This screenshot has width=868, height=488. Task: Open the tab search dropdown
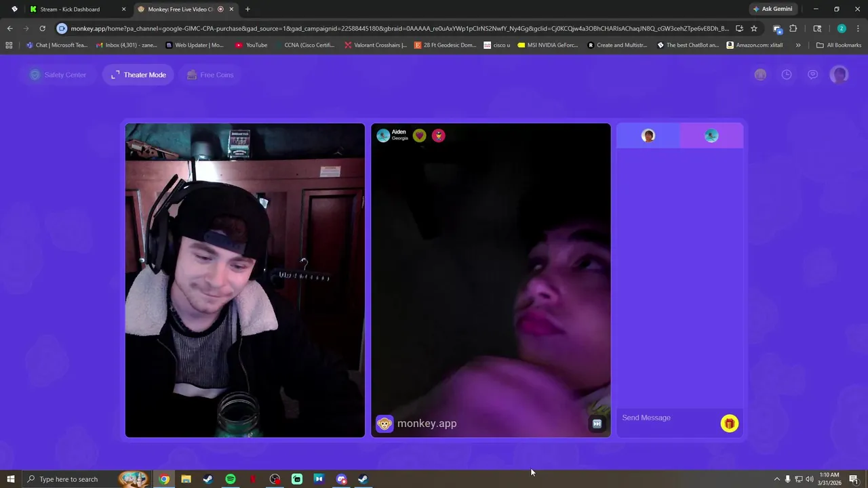point(14,9)
